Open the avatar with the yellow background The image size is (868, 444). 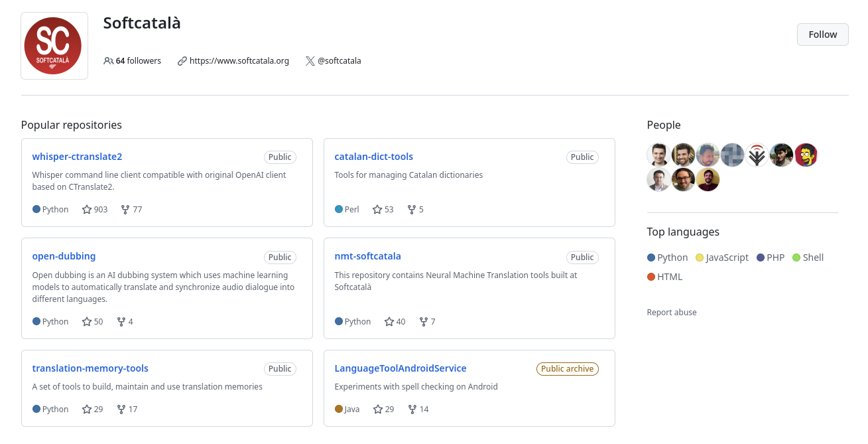point(708,179)
